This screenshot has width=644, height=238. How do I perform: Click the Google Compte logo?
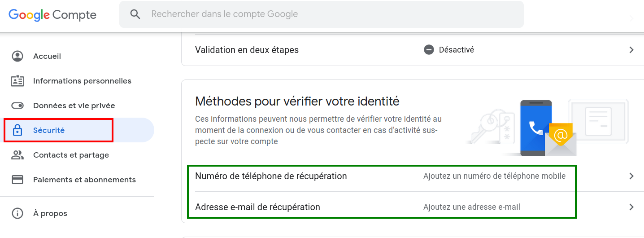point(52,15)
